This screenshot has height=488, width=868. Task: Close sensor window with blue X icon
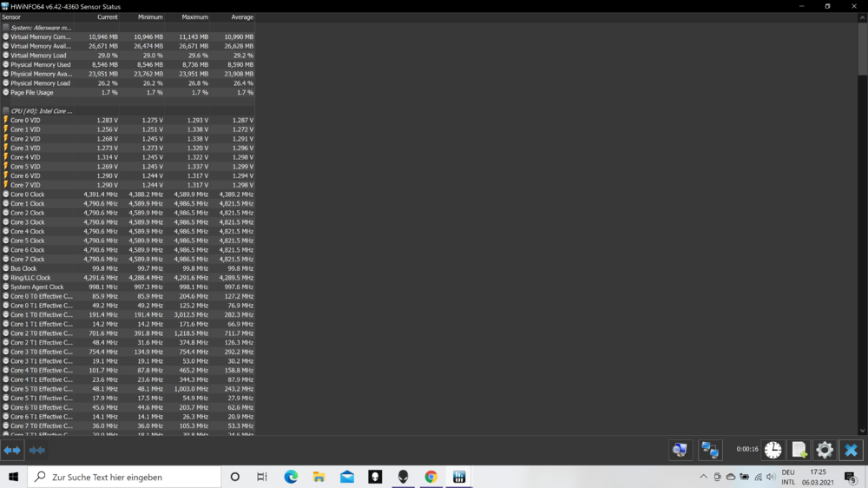pyautogui.click(x=852, y=450)
